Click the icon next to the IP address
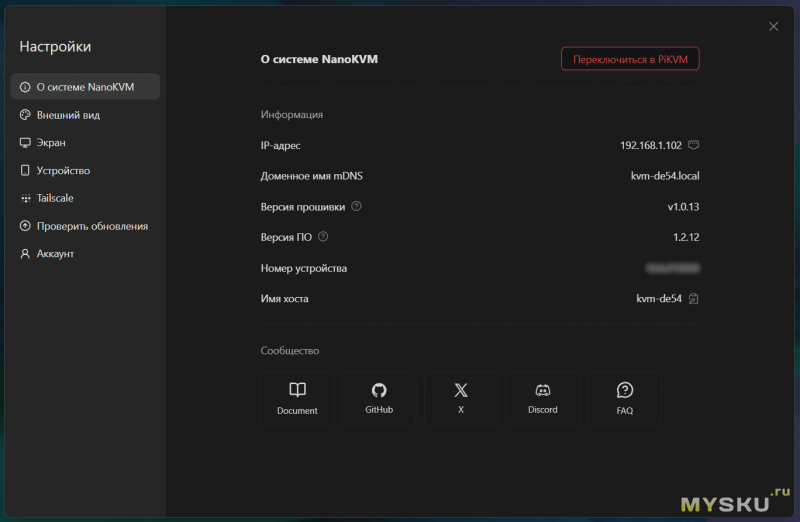Screen dimensions: 800x522 (694, 145)
